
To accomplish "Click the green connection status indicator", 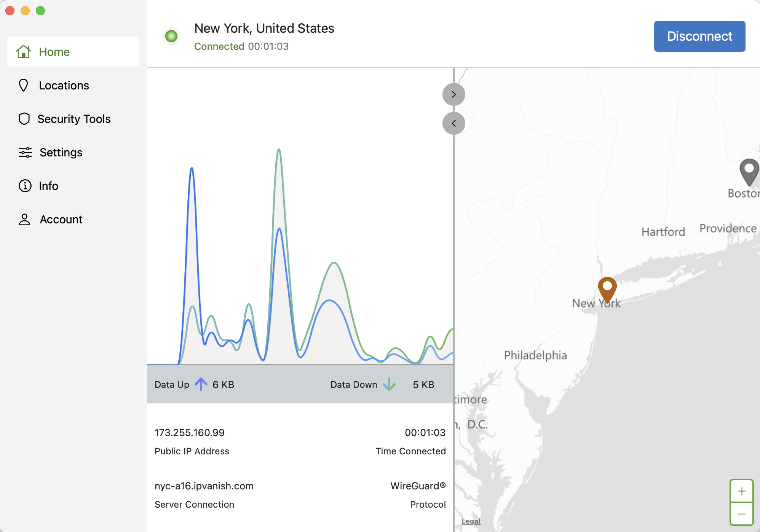I will coord(171,36).
